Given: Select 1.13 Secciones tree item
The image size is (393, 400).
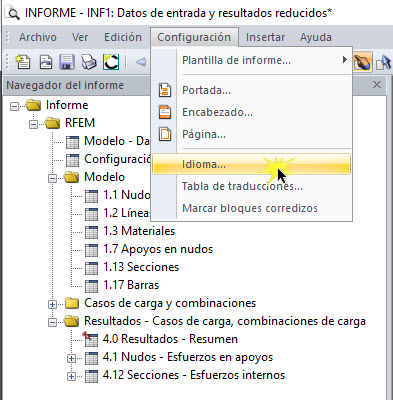Looking at the screenshot, I should pyautogui.click(x=141, y=267).
